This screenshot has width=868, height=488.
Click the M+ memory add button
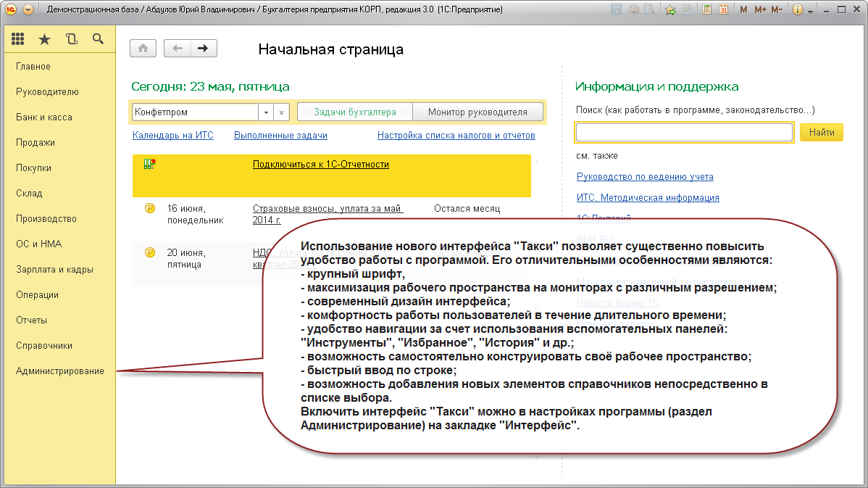(x=760, y=10)
